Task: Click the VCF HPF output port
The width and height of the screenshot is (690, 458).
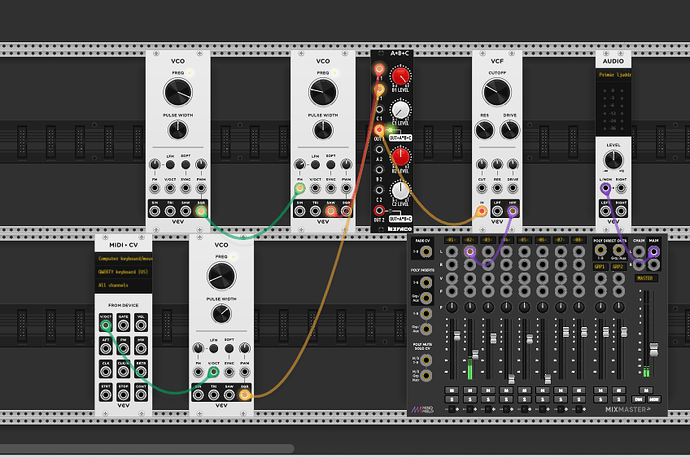Action: coord(513,210)
